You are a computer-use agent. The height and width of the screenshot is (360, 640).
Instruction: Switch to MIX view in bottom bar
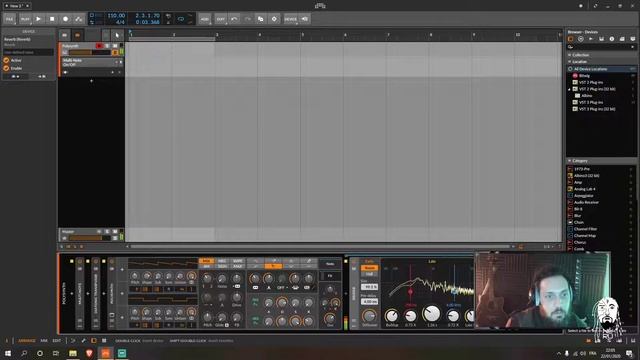tap(44, 340)
